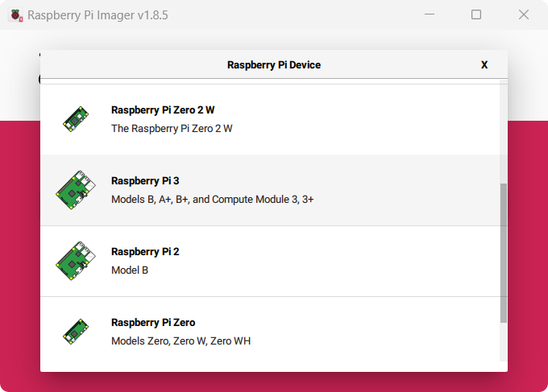Click 'Models B, A+, B+, and Compute Module 3, 3+' text

click(213, 200)
